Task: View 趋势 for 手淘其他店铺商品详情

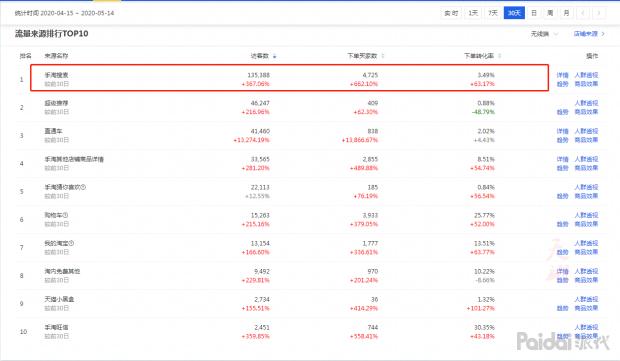Action: click(x=562, y=168)
